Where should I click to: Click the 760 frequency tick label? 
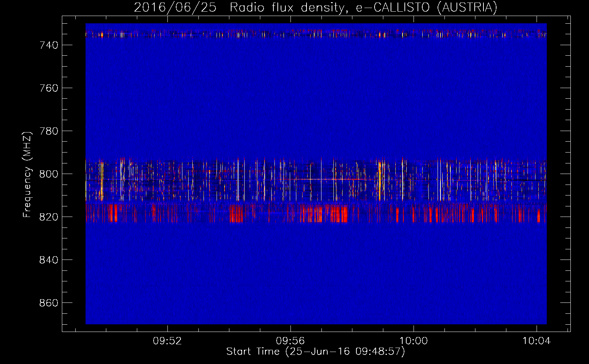[x=49, y=88]
